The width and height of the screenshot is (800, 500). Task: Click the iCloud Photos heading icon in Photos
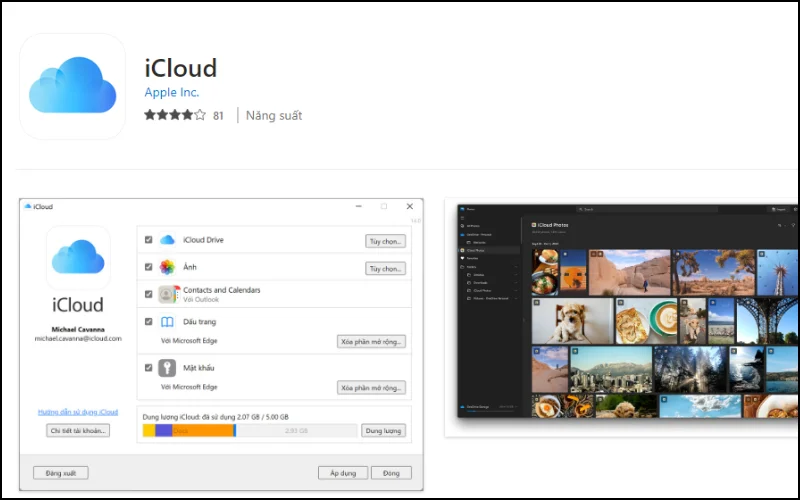(x=534, y=225)
